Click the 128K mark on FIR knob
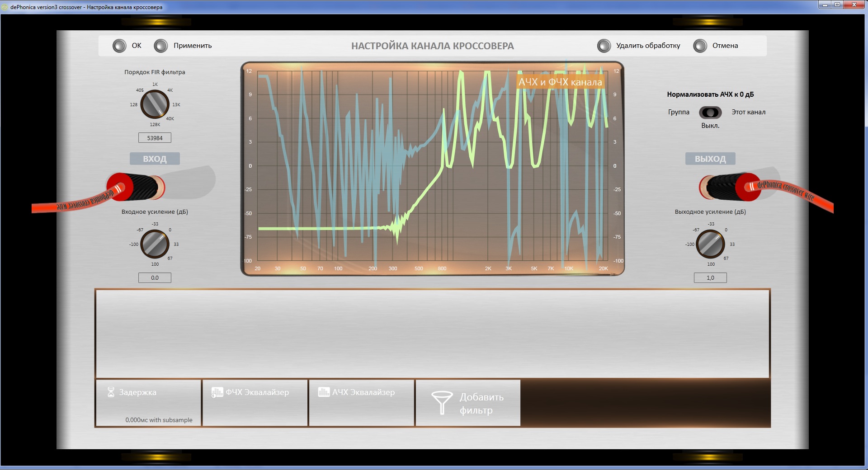This screenshot has width=868, height=470. point(155,124)
